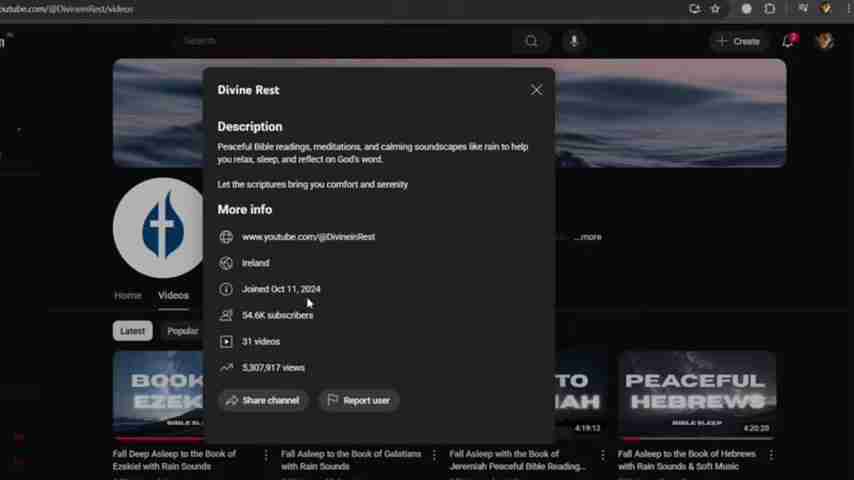Viewport: 854px width, 480px height.
Task: Bookmark page with the star icon
Action: [715, 9]
